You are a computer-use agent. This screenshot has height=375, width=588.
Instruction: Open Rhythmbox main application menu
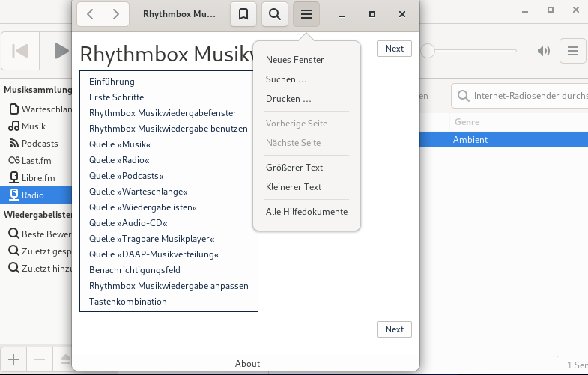(x=572, y=51)
